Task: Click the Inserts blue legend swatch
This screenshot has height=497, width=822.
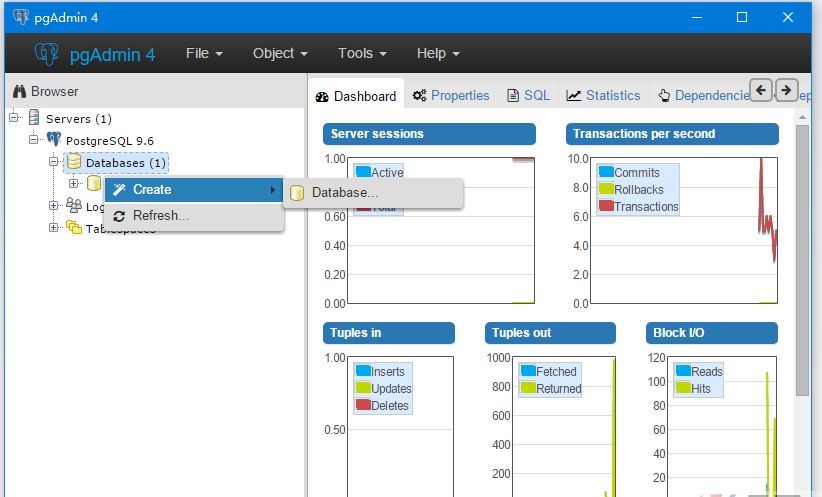Action: point(363,371)
